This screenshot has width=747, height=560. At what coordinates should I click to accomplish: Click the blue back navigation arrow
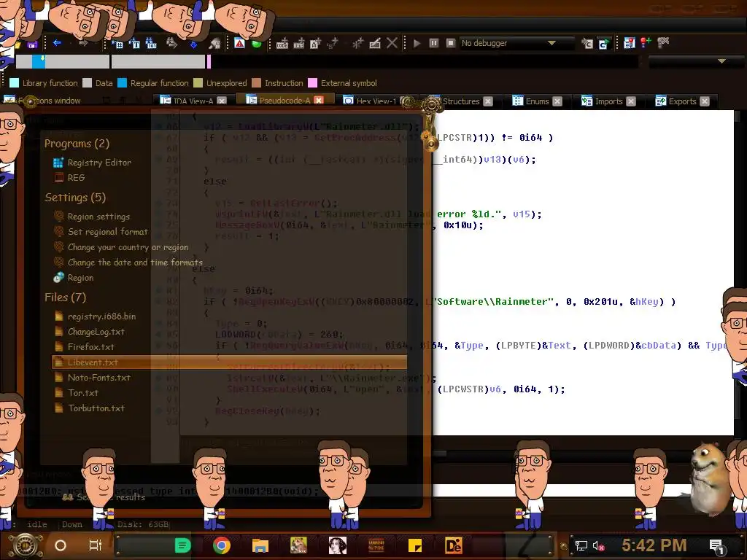[x=57, y=43]
